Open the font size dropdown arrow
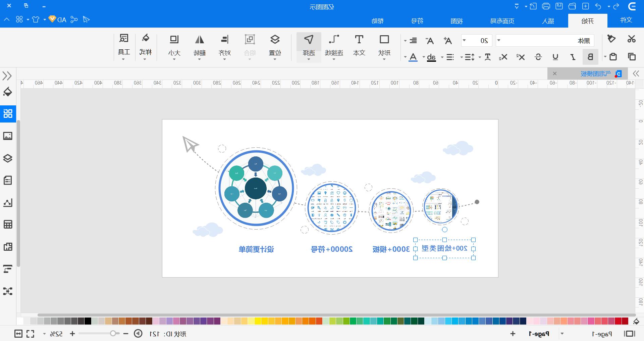644x341 pixels. (x=464, y=41)
